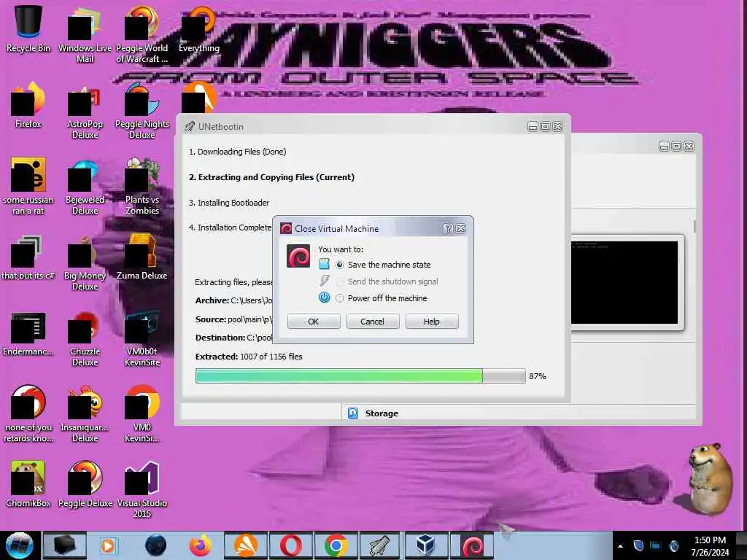
Task: Select the Peggle Nights Deluxe icon
Action: click(142, 111)
